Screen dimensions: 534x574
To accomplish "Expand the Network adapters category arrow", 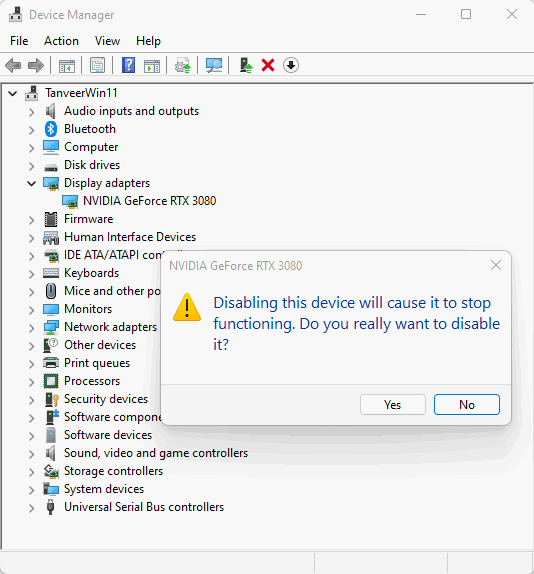I will [x=32, y=328].
